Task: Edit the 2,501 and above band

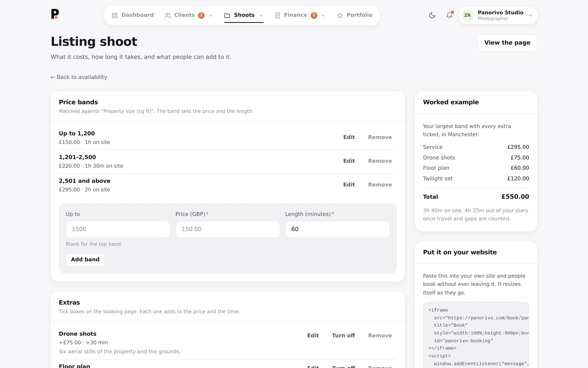Action: (x=349, y=185)
